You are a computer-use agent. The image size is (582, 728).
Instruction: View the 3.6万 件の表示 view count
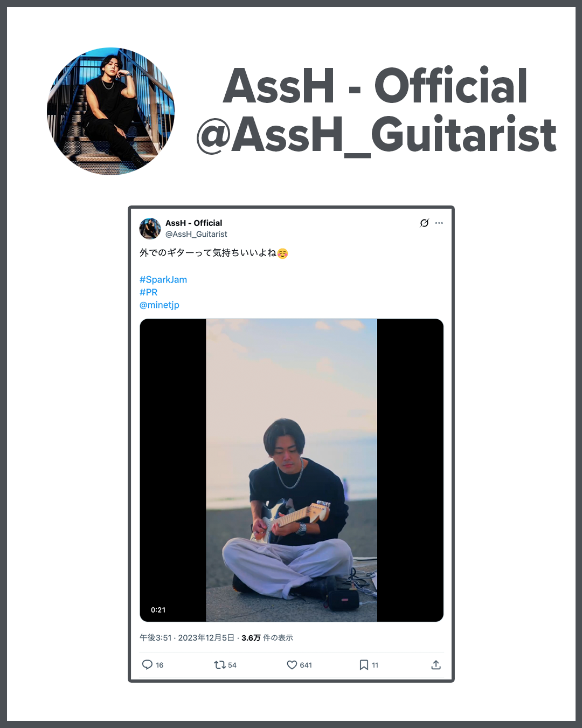[267, 637]
